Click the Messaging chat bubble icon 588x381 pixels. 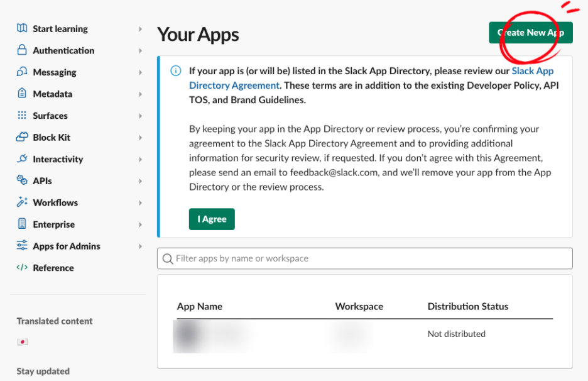coord(22,72)
